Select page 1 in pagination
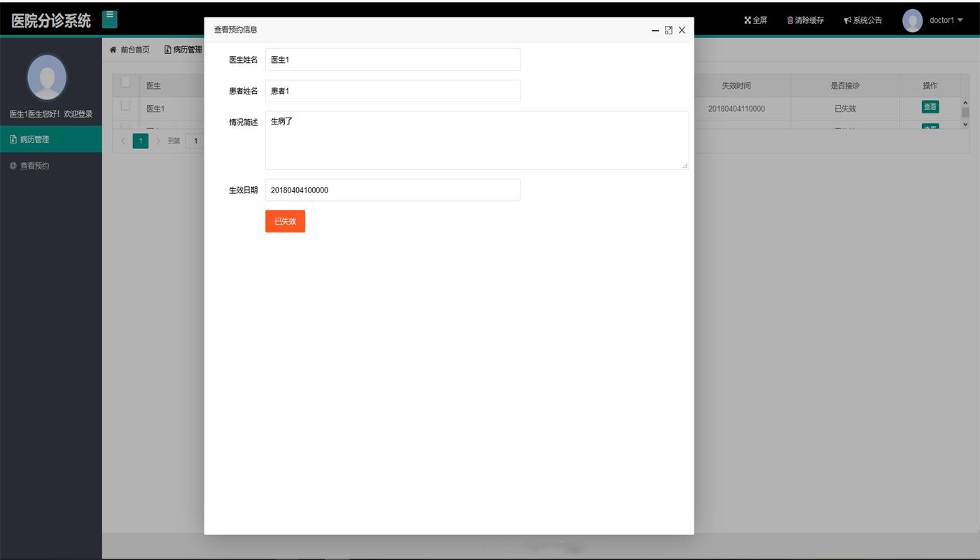980x560 pixels. click(141, 141)
